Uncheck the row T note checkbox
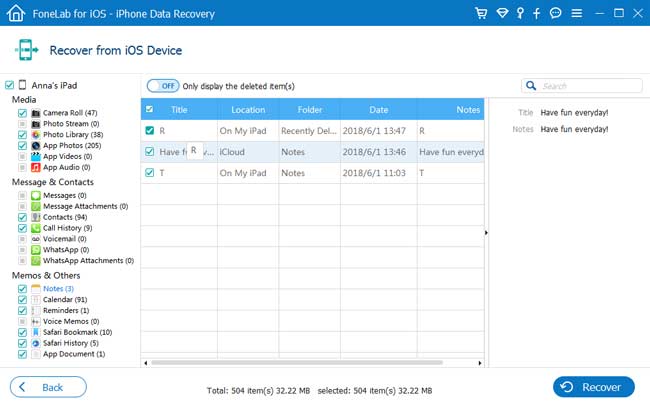This screenshot has width=650, height=406. click(x=150, y=173)
